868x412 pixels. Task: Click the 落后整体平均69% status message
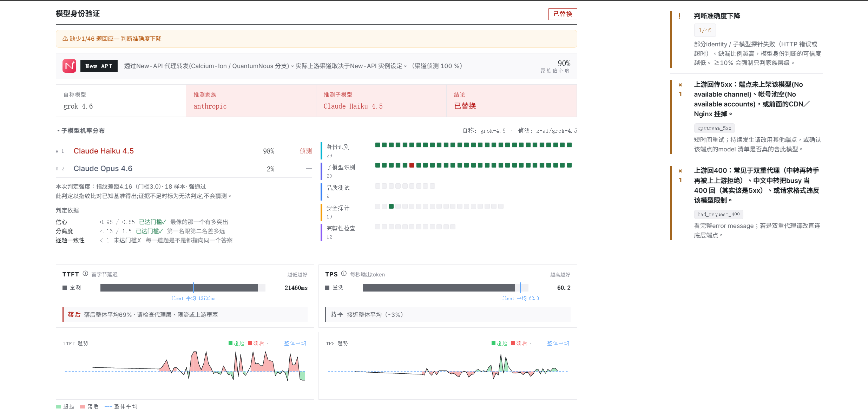pyautogui.click(x=185, y=315)
